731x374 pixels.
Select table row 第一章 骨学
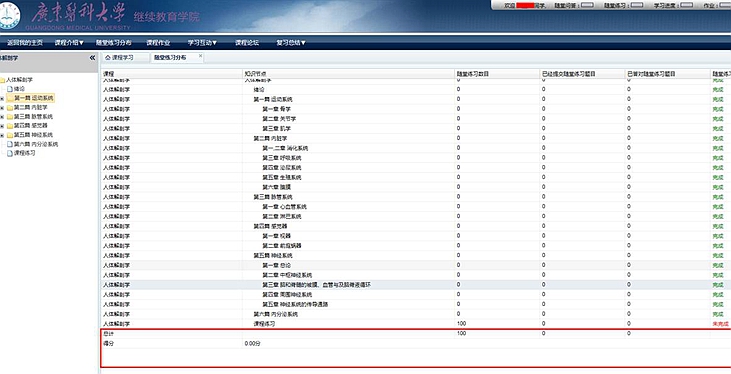pos(416,109)
